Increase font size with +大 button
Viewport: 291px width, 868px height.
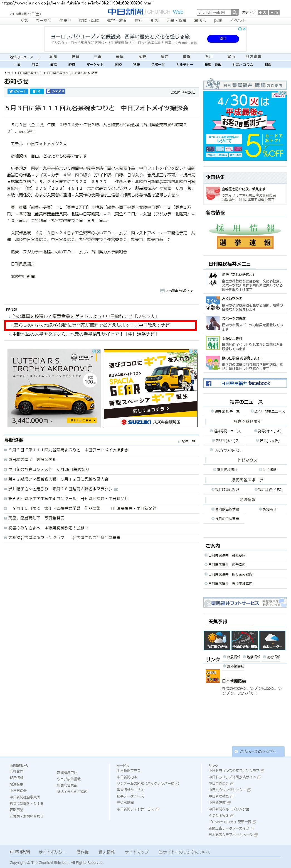point(263,13)
